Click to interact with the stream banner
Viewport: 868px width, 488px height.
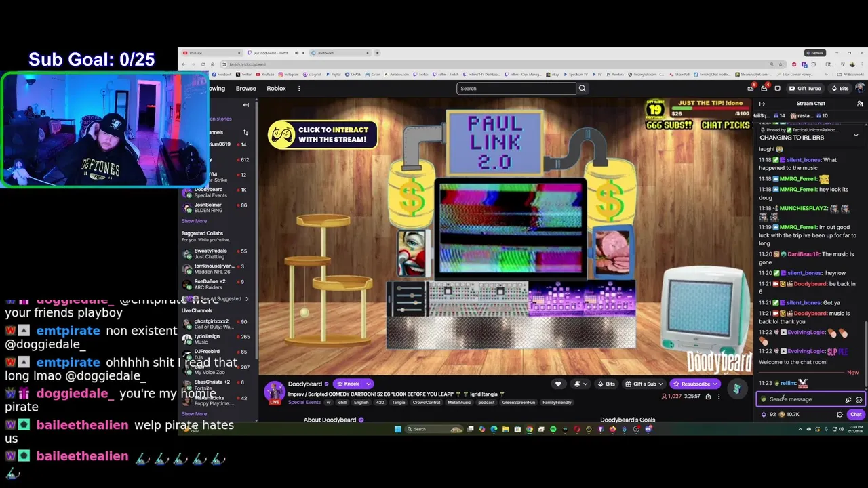pos(322,135)
